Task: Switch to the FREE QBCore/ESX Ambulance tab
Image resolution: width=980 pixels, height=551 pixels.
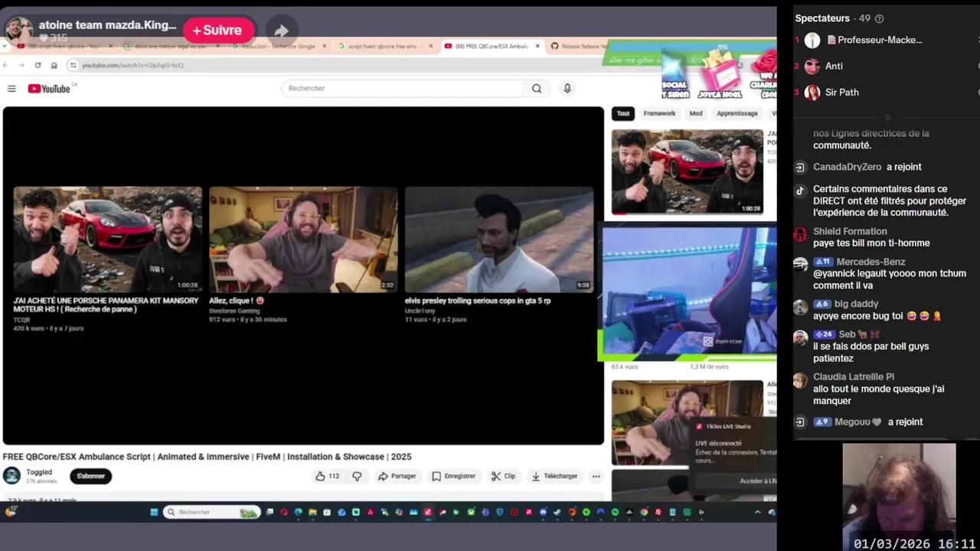Action: (491, 46)
